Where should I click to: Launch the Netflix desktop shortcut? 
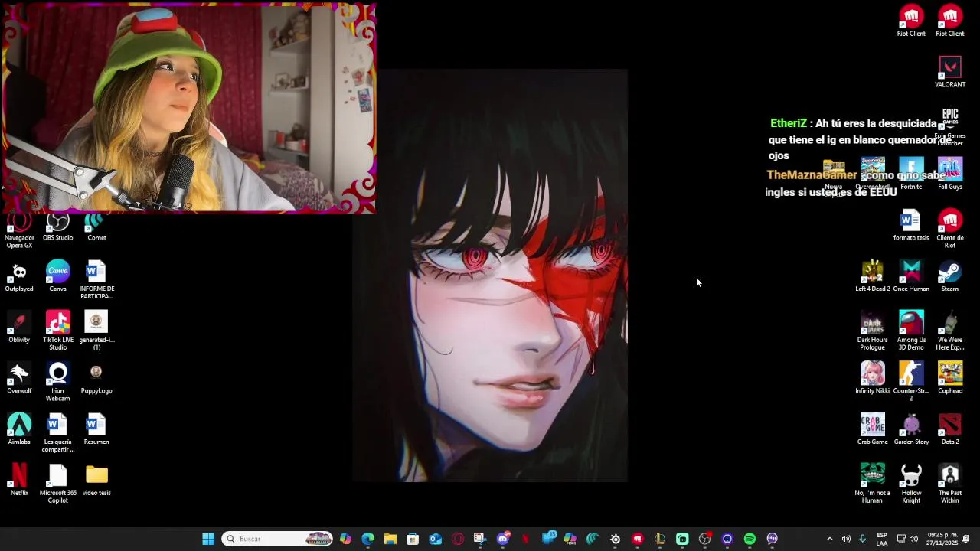tap(19, 480)
